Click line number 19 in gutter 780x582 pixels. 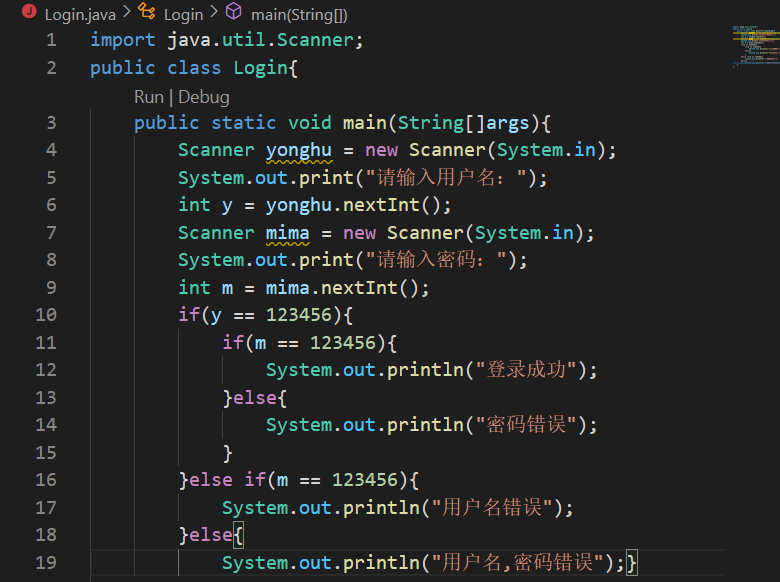point(46,563)
